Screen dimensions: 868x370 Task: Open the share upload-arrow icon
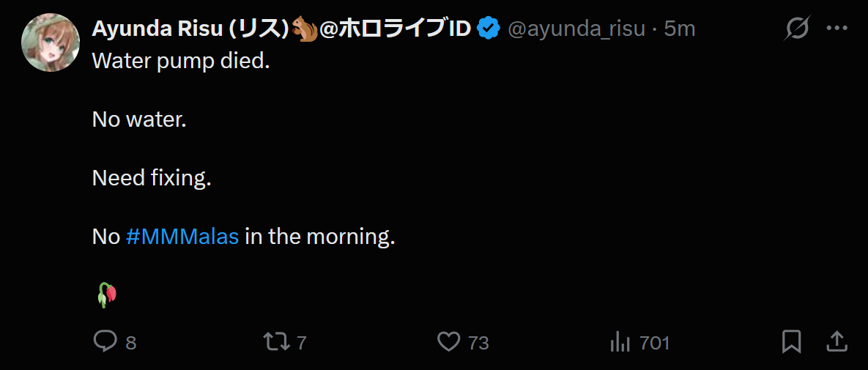[x=837, y=341]
